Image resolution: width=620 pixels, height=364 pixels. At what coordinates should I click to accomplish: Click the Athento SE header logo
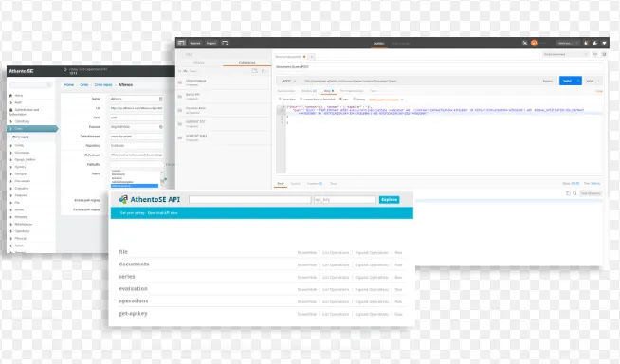21,71
